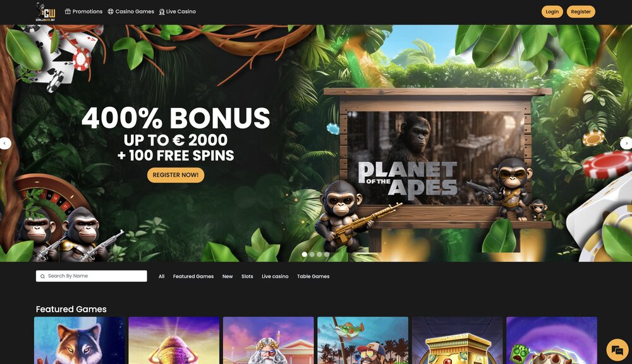This screenshot has width=632, height=364.
Task: Open the wolf game thumbnail
Action: (80, 340)
